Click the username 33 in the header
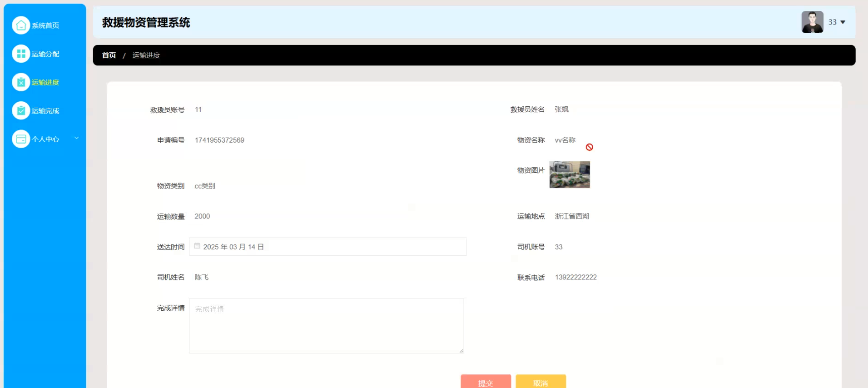 (x=832, y=22)
